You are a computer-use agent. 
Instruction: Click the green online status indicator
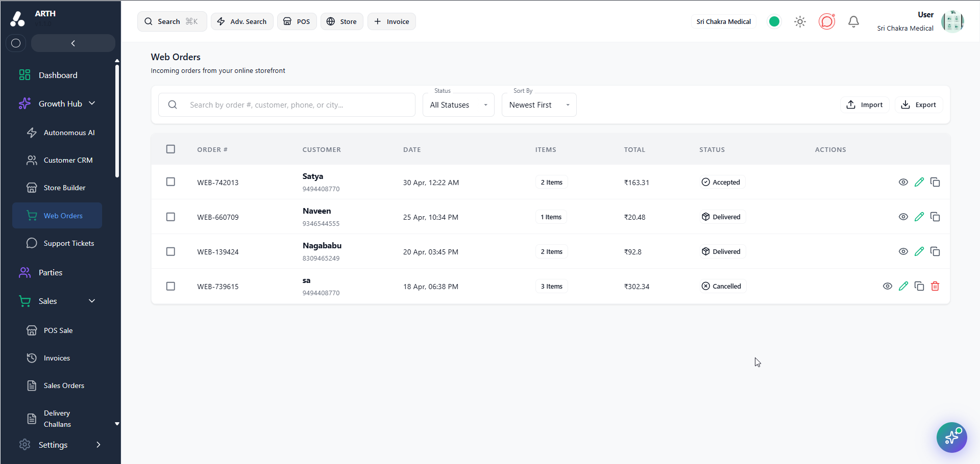coord(774,21)
